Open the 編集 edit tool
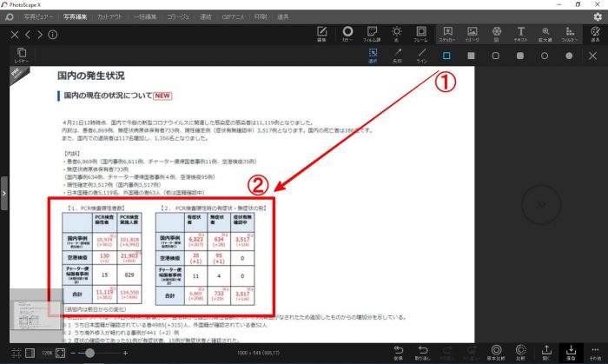 (322, 34)
